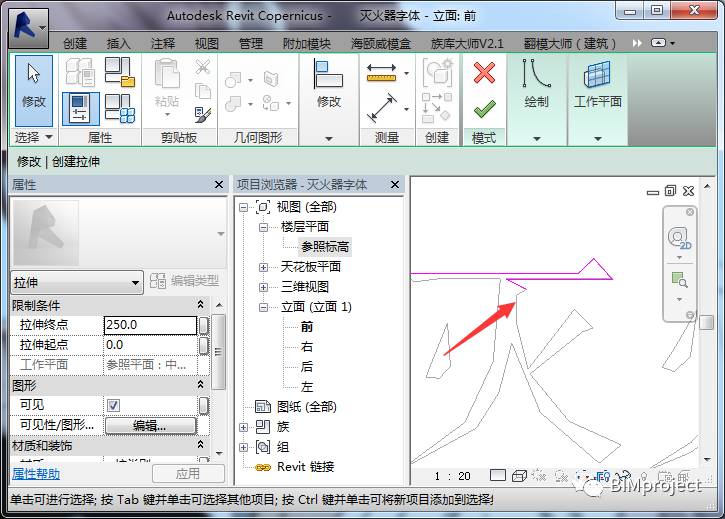Viewport: 725px width, 519px height.
Task: Expand the 工作平面 panel dropdown arrow
Action: (x=597, y=138)
